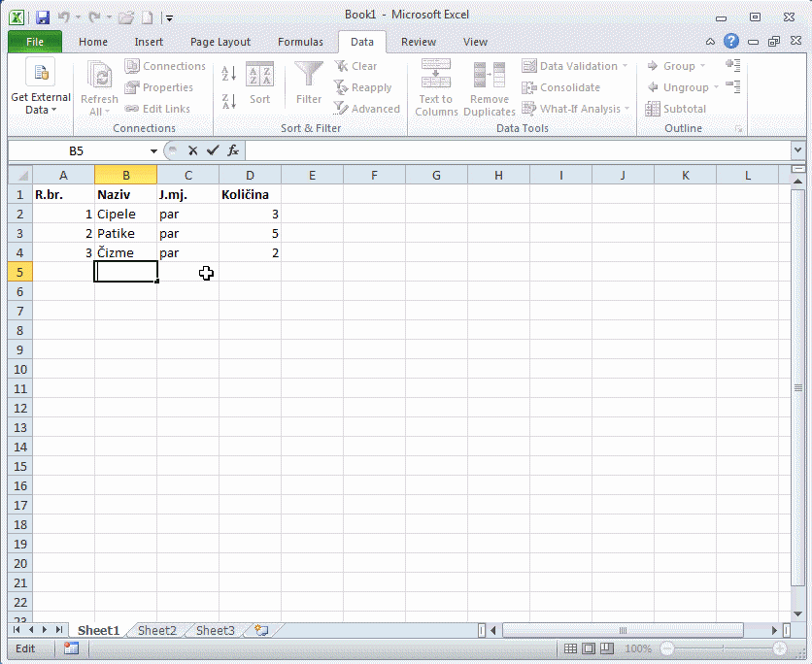Click the Sort A to Z icon

(229, 74)
